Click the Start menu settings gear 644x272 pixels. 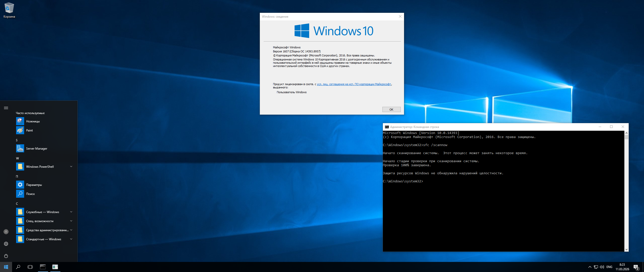(6, 244)
